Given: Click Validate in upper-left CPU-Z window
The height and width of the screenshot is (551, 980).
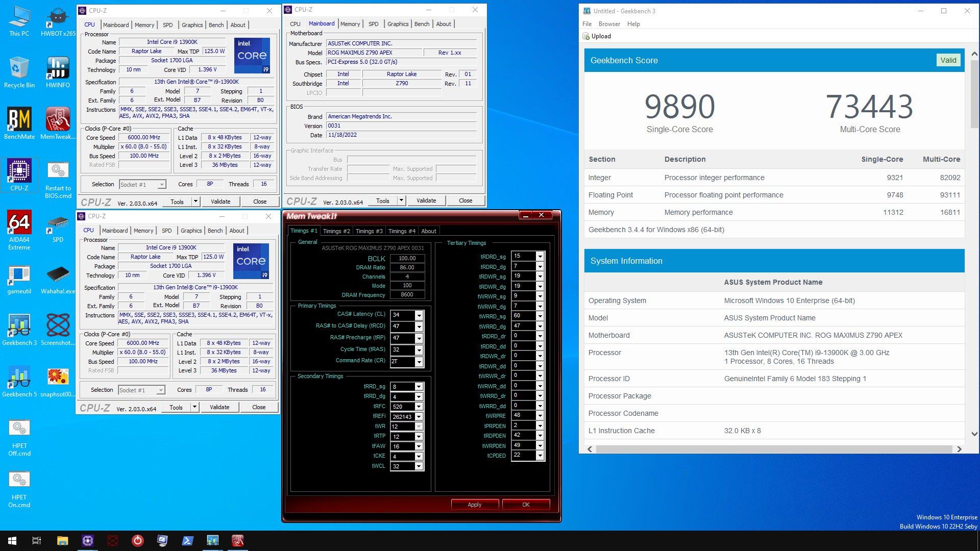Looking at the screenshot, I should click(x=220, y=202).
